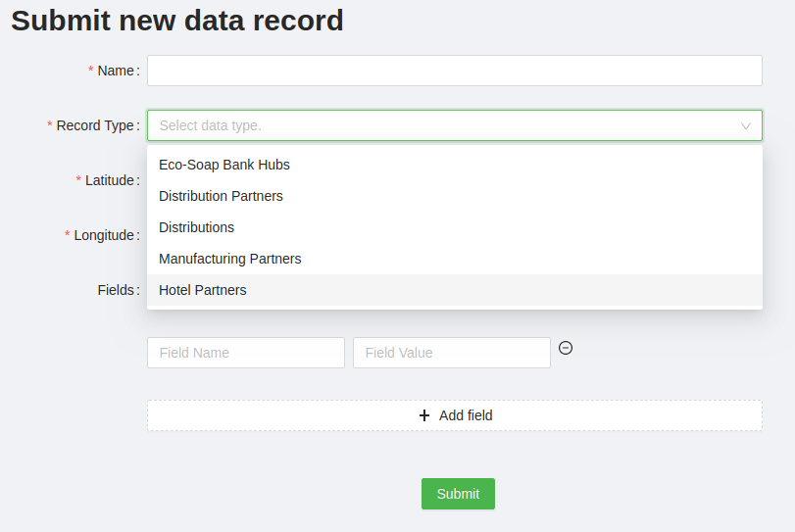Focus the Field Value text box

452,353
